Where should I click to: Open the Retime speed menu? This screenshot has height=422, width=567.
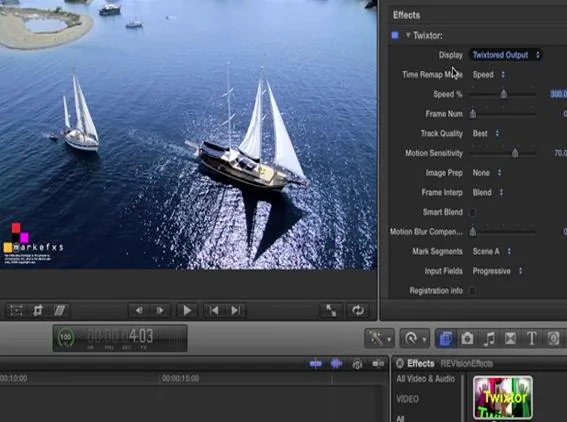(x=415, y=339)
